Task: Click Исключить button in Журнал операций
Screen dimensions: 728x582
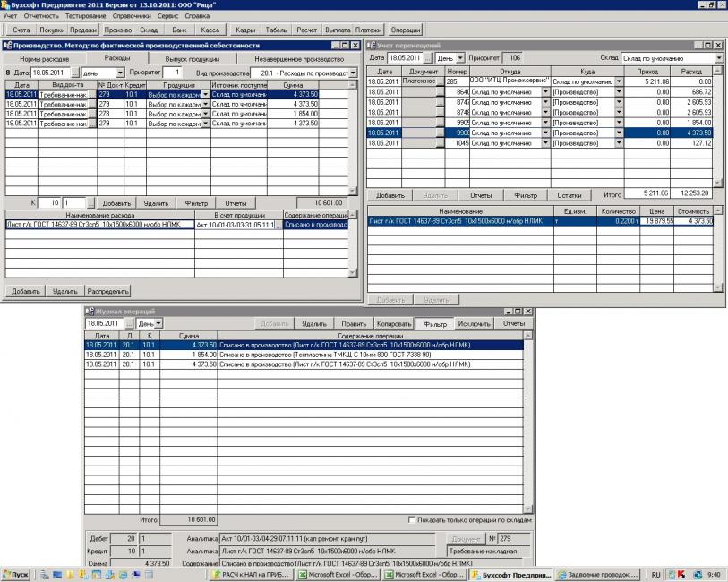Action: pyautogui.click(x=474, y=323)
